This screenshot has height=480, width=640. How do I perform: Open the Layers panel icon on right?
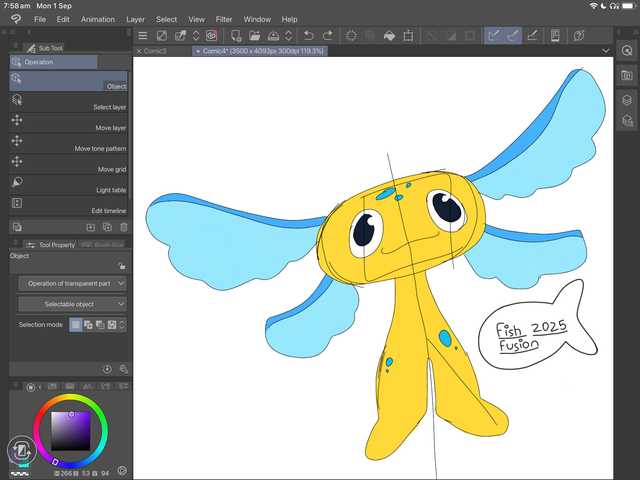(x=626, y=99)
